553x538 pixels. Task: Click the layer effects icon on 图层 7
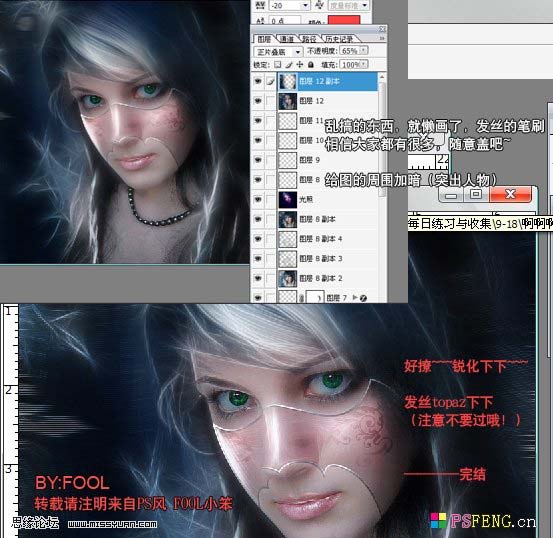[x=363, y=298]
